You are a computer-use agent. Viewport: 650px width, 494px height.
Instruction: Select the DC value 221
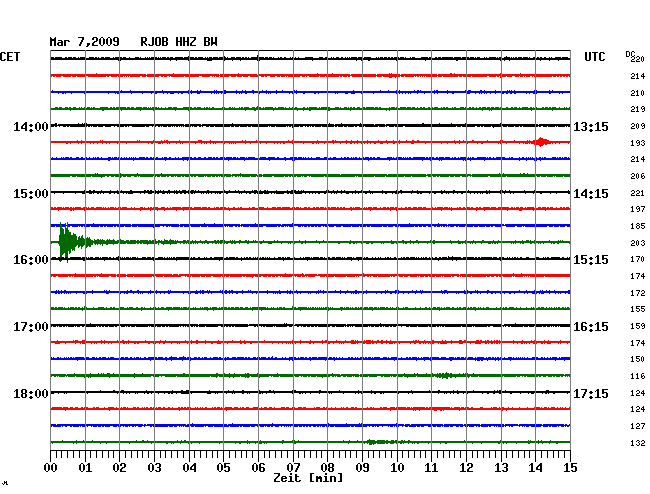(x=638, y=193)
